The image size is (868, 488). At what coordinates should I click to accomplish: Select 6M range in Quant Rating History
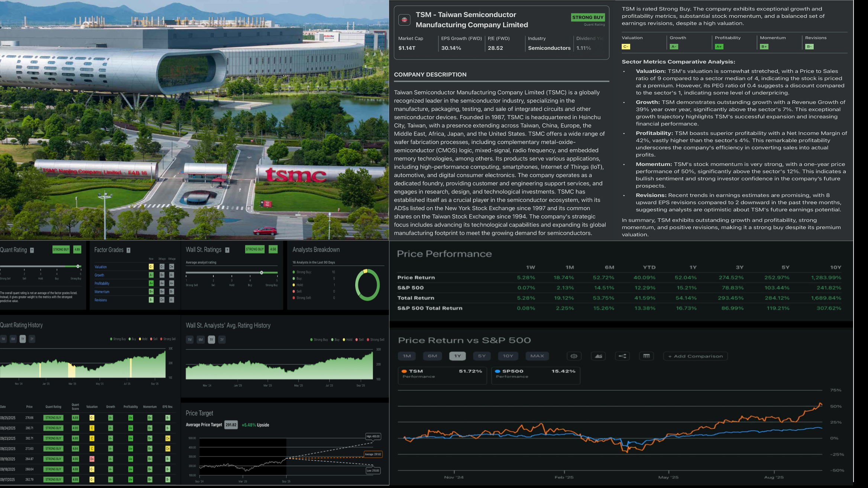(13, 339)
